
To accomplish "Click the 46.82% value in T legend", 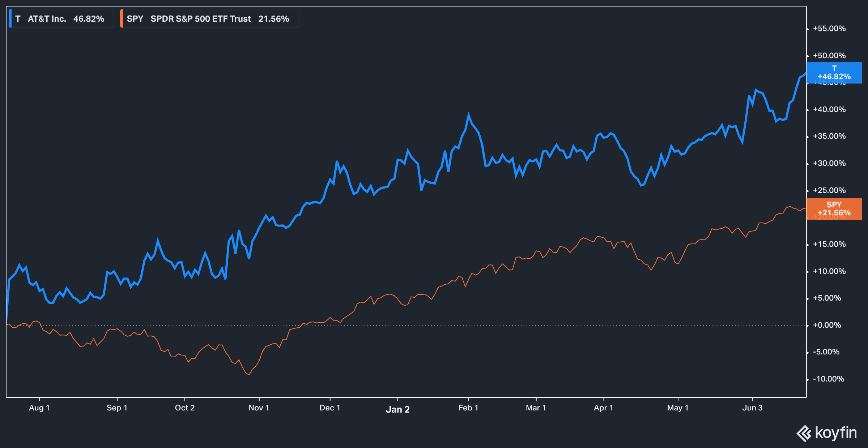I will (x=89, y=19).
